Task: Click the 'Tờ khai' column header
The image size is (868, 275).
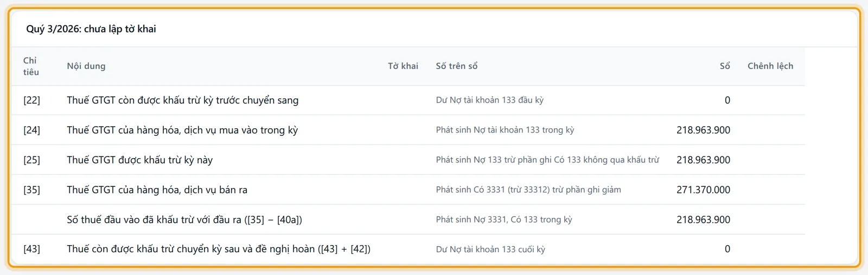Action: pyautogui.click(x=403, y=66)
